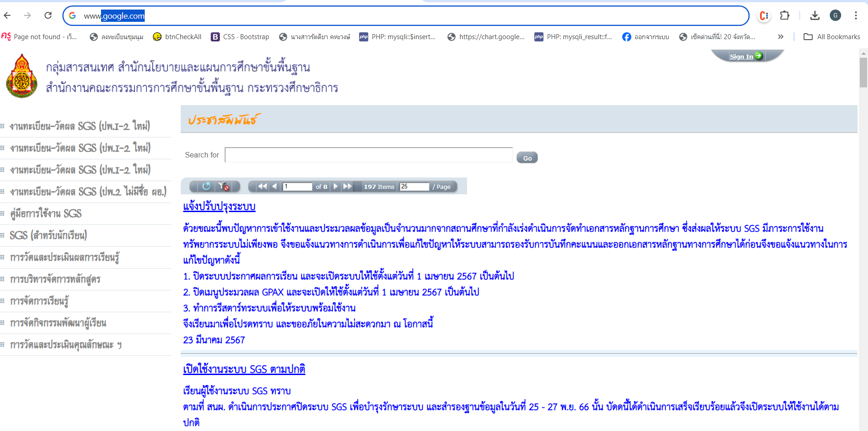The height and width of the screenshot is (431, 868).
Task: Open the browser extensions puzzle icon
Action: coord(784,15)
